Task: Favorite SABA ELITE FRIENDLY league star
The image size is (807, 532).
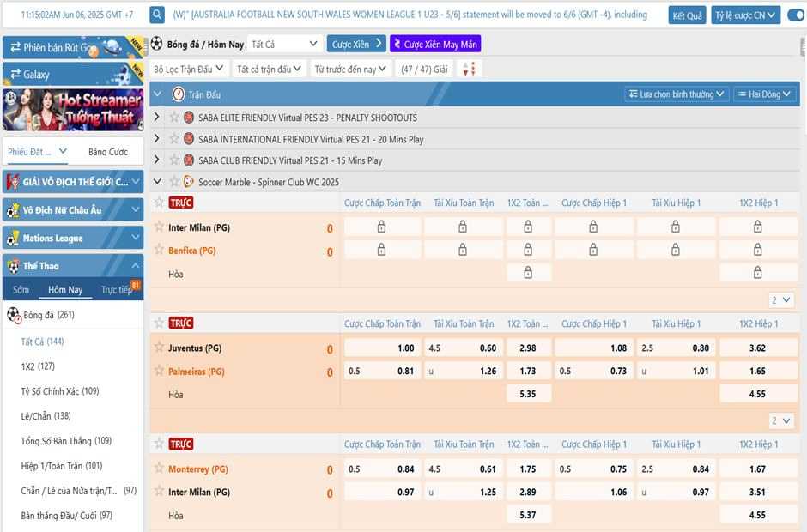Action: [x=174, y=118]
